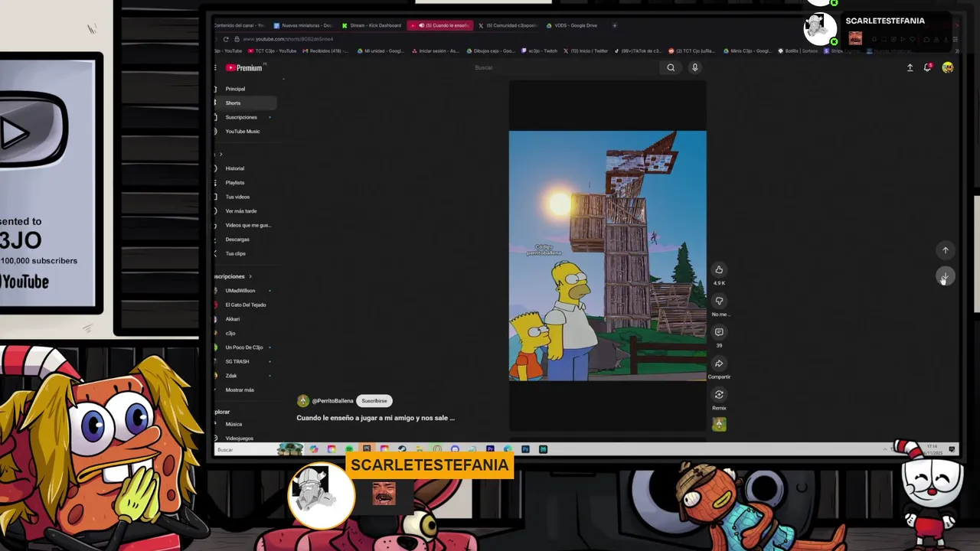Open the upload/create icon in YouTube header
The image size is (980, 551).
[910, 67]
